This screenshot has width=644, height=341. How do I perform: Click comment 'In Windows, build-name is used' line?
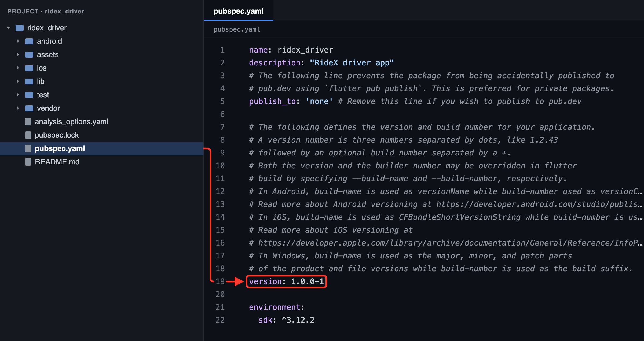411,256
